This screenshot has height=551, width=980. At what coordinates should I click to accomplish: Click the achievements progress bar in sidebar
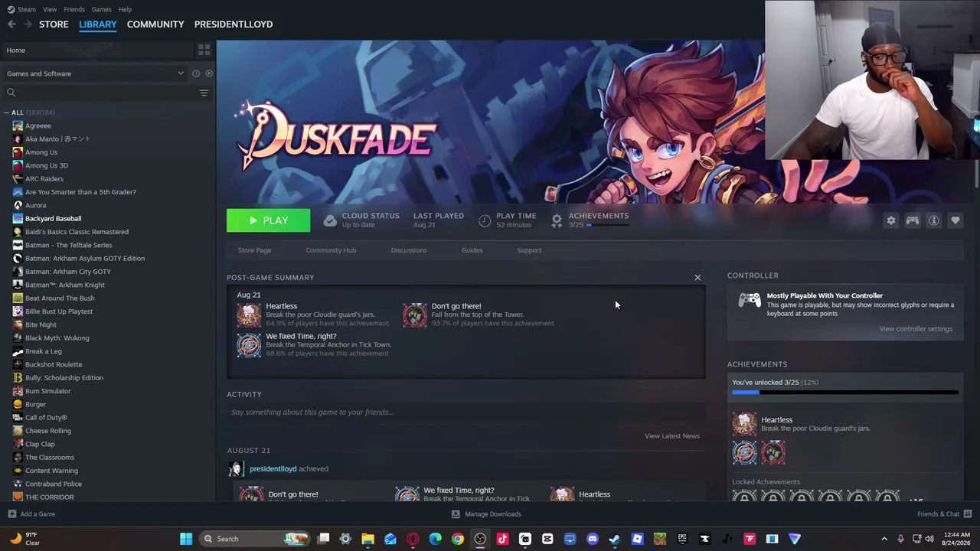click(845, 393)
